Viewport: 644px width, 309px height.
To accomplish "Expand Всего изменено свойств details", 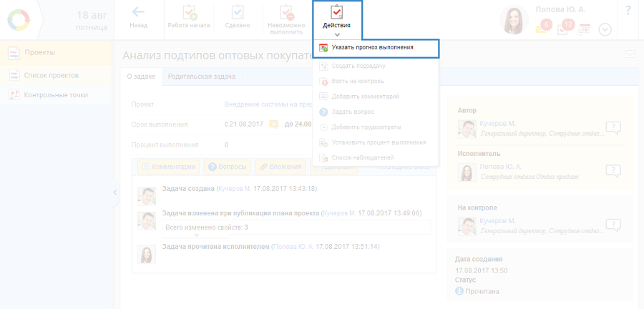I will coord(206,227).
